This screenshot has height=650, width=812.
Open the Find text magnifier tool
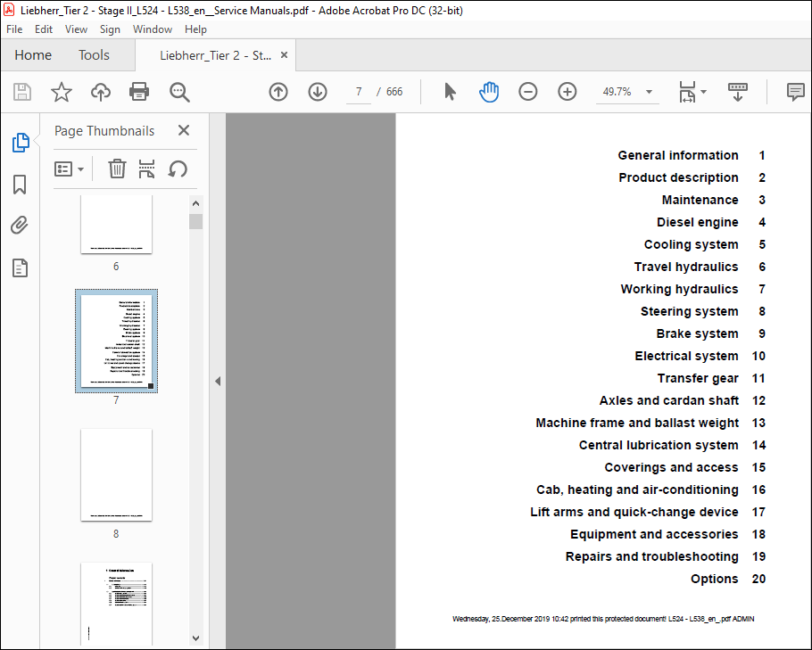click(179, 92)
